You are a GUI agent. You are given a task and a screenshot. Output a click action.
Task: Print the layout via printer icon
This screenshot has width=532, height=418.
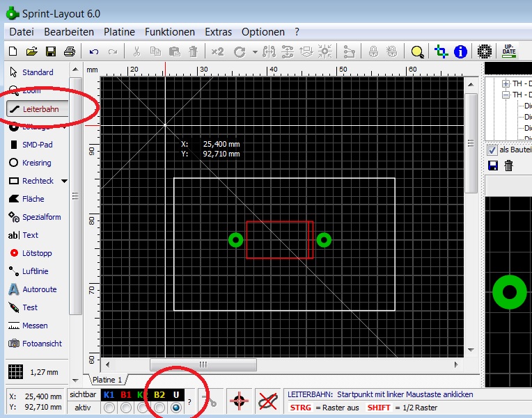click(70, 51)
